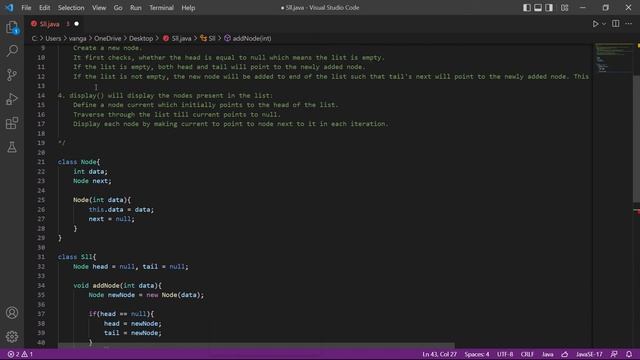Open Run and Debug view
The height and width of the screenshot is (360, 640).
pos(12,99)
